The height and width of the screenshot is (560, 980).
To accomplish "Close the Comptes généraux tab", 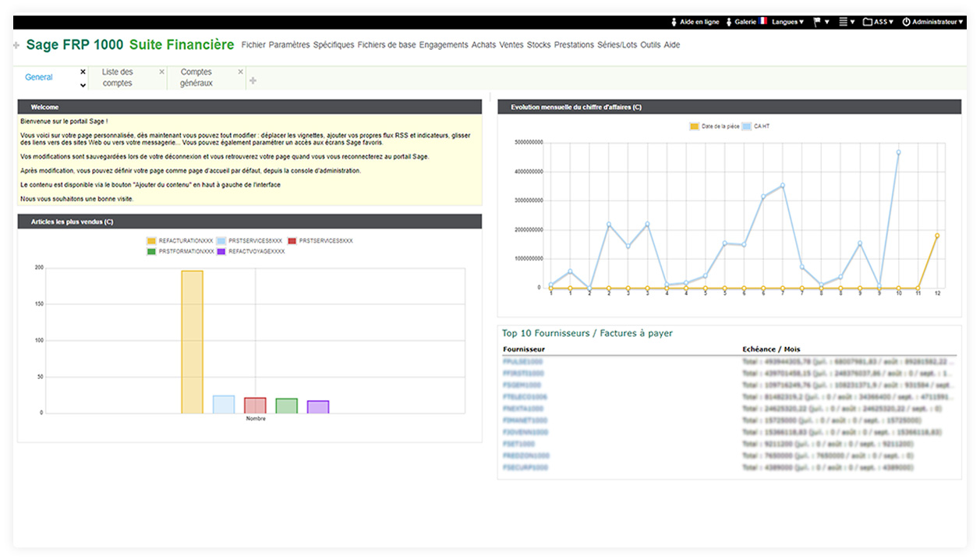I will [239, 72].
